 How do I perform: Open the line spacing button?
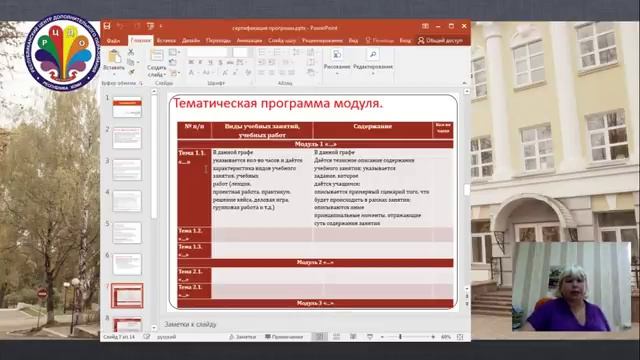297,52
